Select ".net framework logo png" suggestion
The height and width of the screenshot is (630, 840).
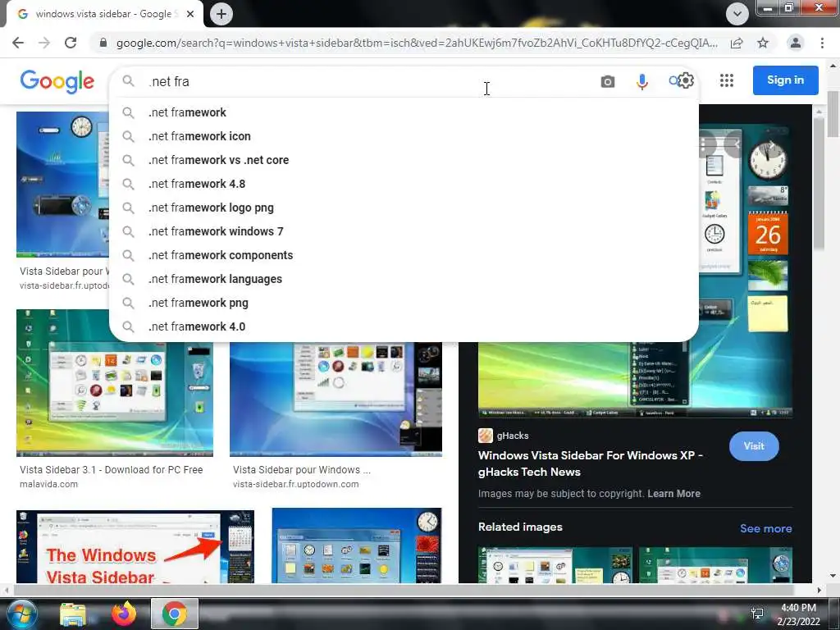pos(404,208)
